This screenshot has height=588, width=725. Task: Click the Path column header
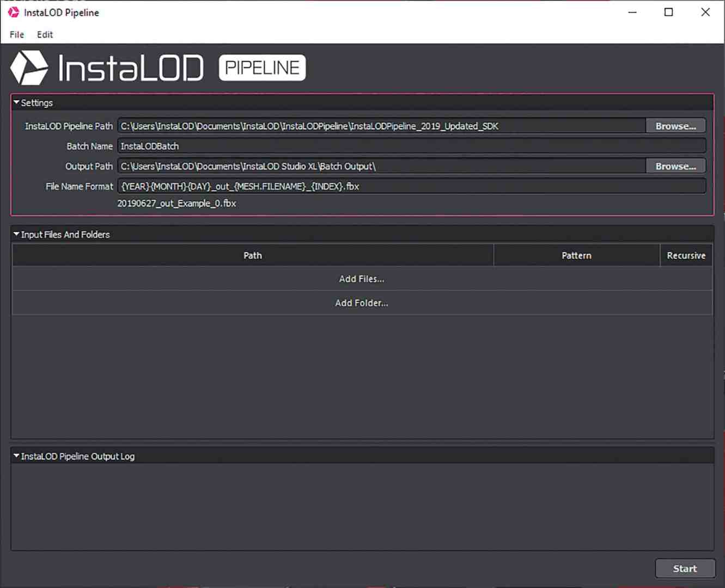pos(252,255)
